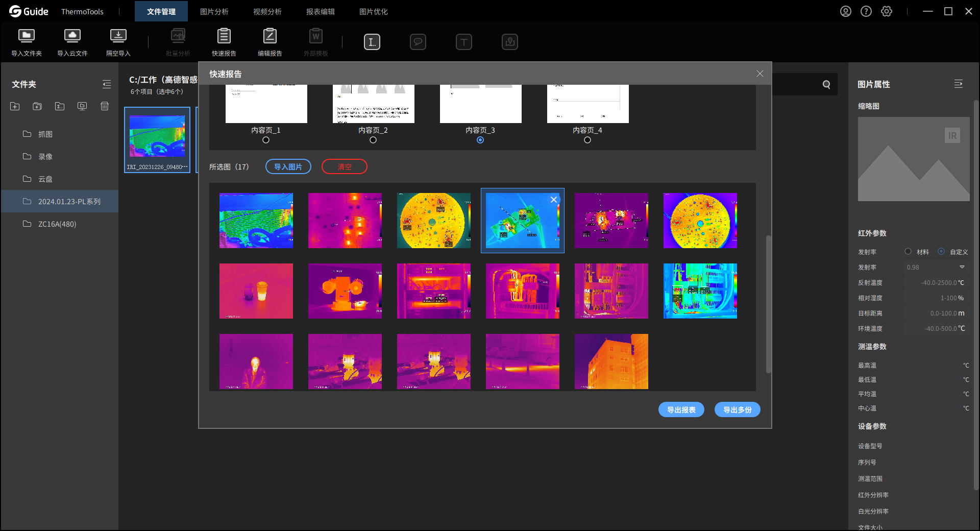Click the folder rename icon under 文件夹
The width and height of the screenshot is (980, 531).
(60, 106)
